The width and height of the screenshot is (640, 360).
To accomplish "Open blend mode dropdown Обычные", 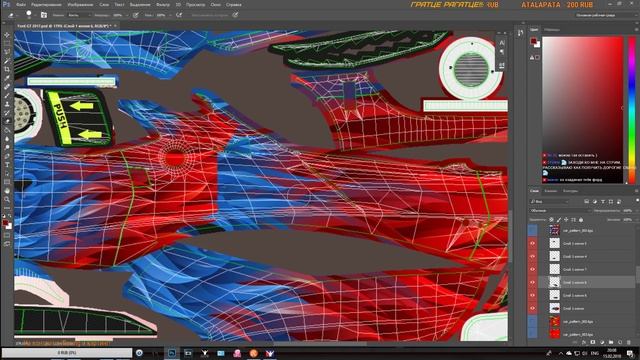I will 560,211.
